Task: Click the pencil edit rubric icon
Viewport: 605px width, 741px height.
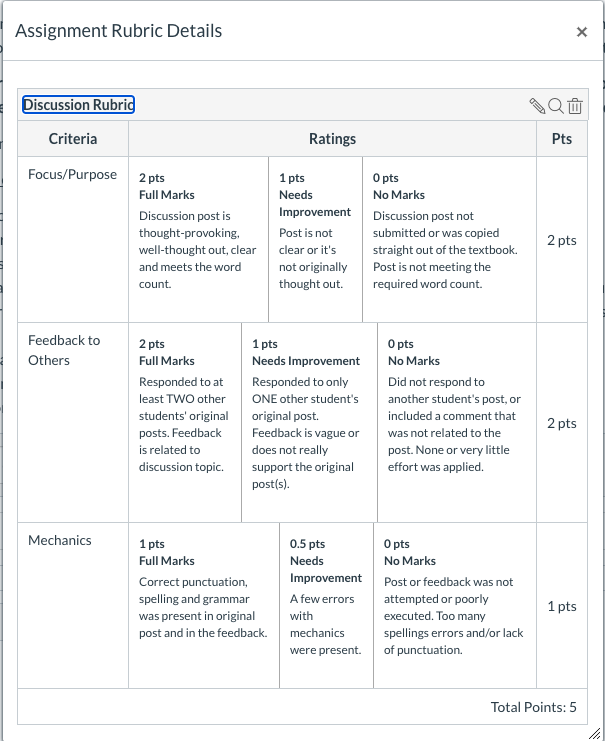Action: pyautogui.click(x=537, y=106)
